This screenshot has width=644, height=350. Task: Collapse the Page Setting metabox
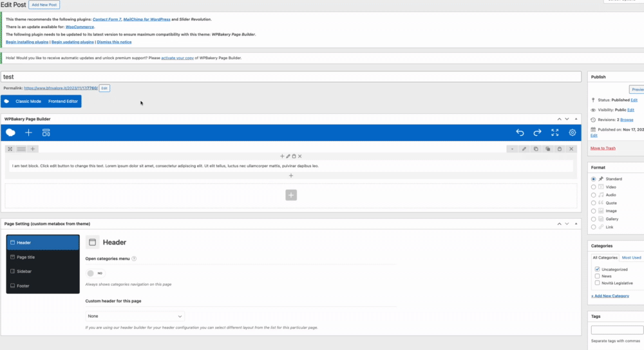click(576, 224)
